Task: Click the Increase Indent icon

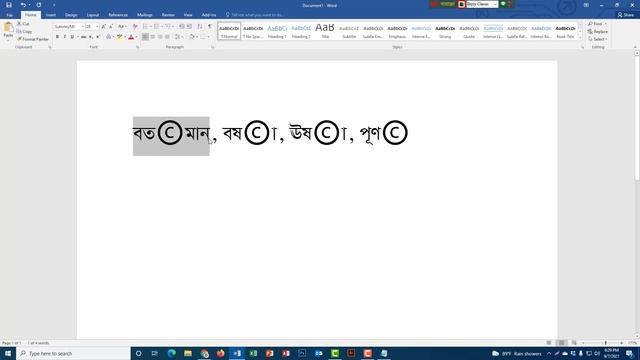Action: pyautogui.click(x=189, y=27)
